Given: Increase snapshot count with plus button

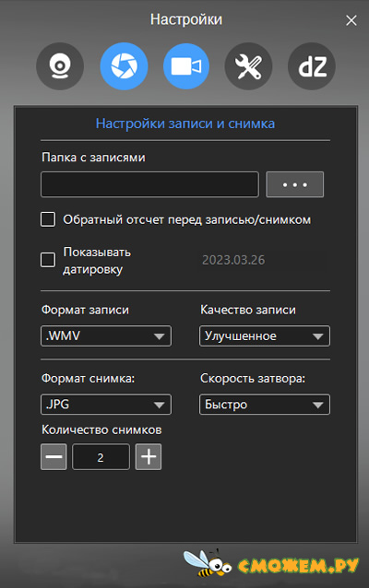Looking at the screenshot, I should point(149,457).
